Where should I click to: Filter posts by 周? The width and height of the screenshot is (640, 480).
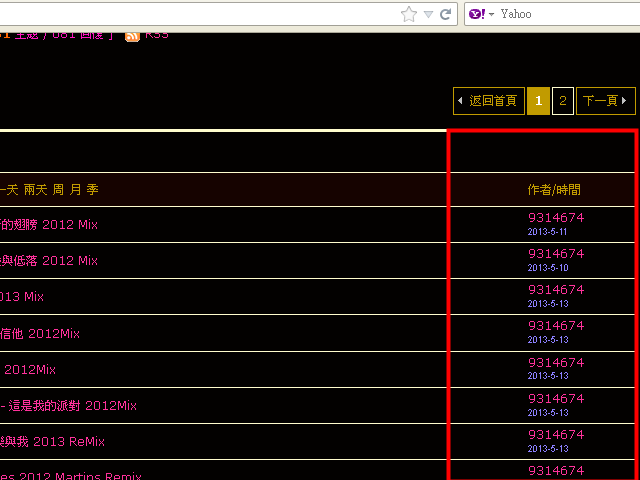point(58,190)
